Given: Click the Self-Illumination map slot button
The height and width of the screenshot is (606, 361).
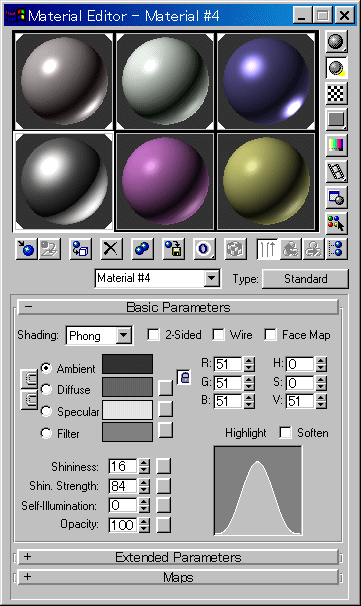Looking at the screenshot, I should point(163,505).
